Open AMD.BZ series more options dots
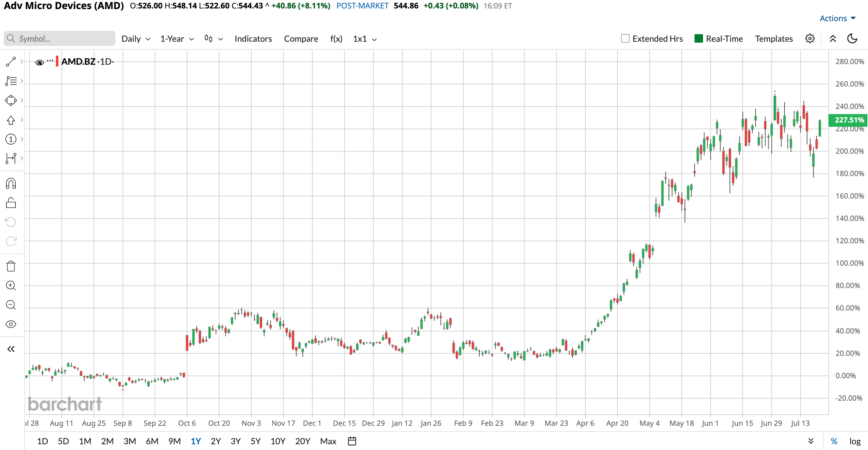Image resolution: width=868 pixels, height=450 pixels. tap(50, 61)
